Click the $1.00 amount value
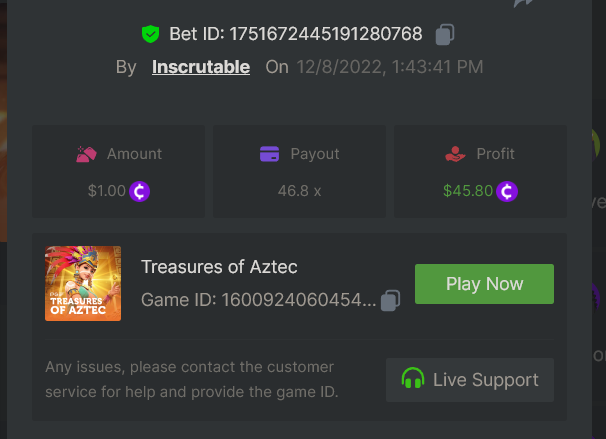606x439 pixels. click(x=107, y=190)
